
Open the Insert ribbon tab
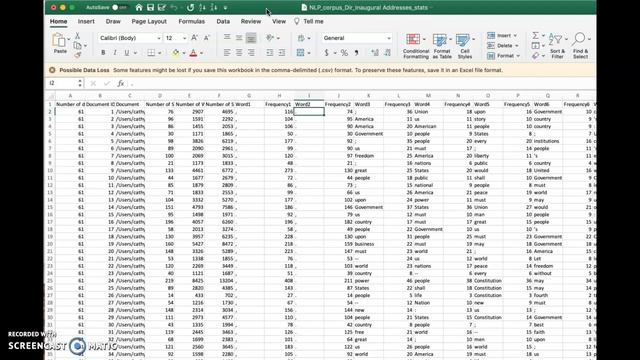(x=86, y=21)
